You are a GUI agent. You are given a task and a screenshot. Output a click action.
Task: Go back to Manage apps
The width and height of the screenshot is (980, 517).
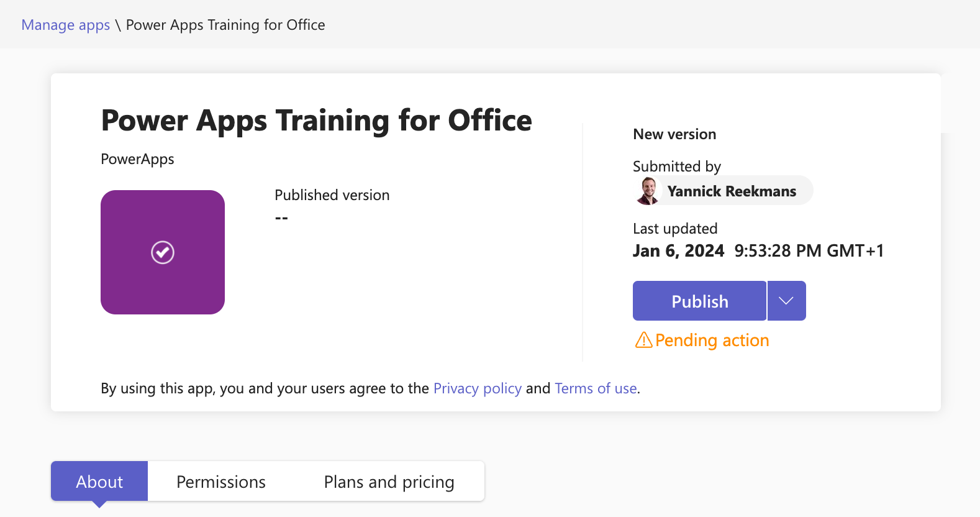coord(66,25)
